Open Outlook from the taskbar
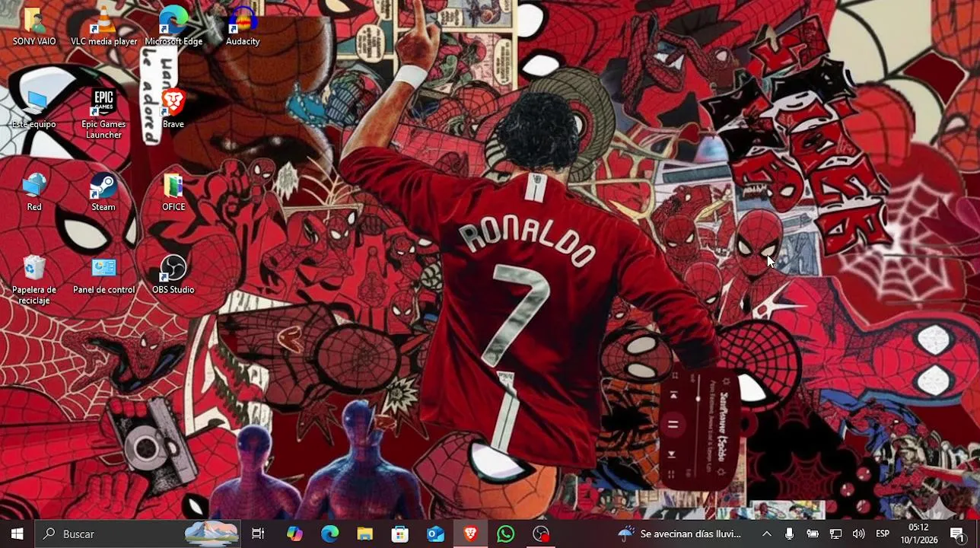Screen dimensions: 980x548 [435, 534]
